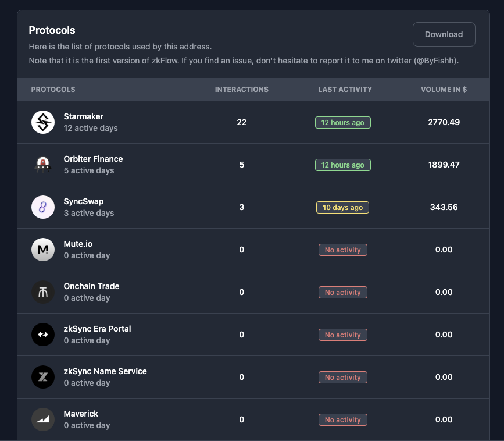Select the Mute.io protocol name
504x441 pixels.
point(78,244)
